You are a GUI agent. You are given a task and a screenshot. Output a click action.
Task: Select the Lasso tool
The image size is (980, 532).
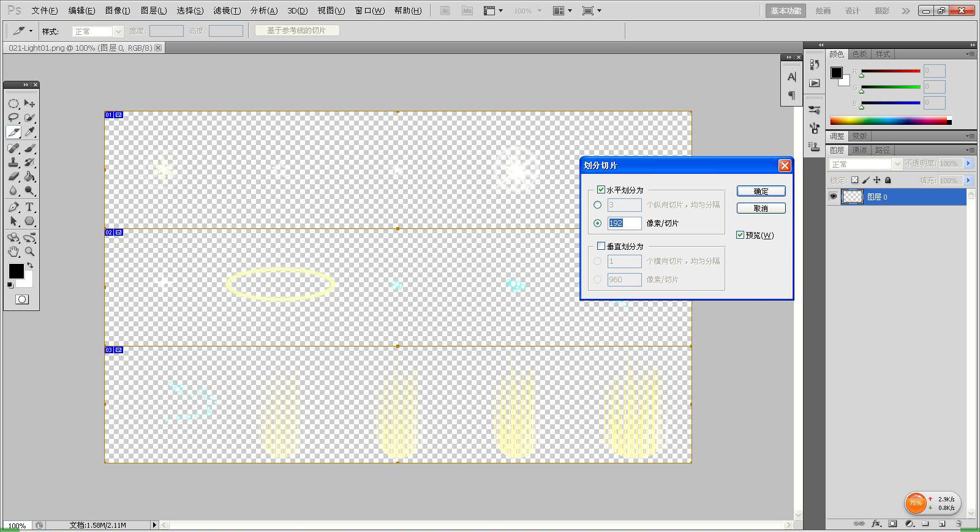point(13,118)
